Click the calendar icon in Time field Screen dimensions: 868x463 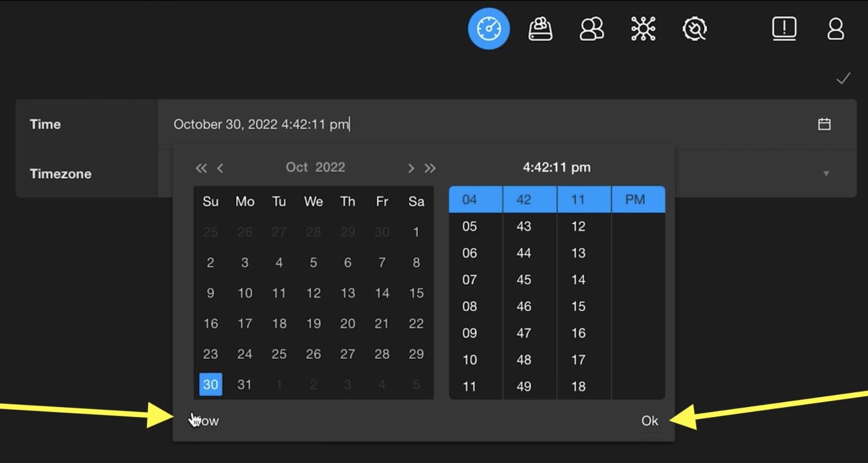[824, 124]
